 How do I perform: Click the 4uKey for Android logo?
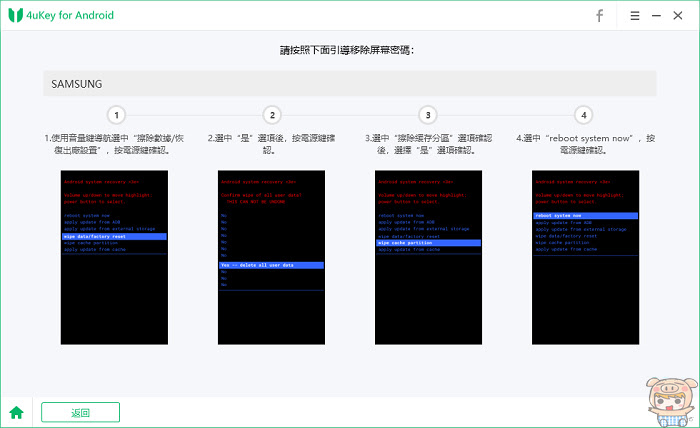point(61,15)
